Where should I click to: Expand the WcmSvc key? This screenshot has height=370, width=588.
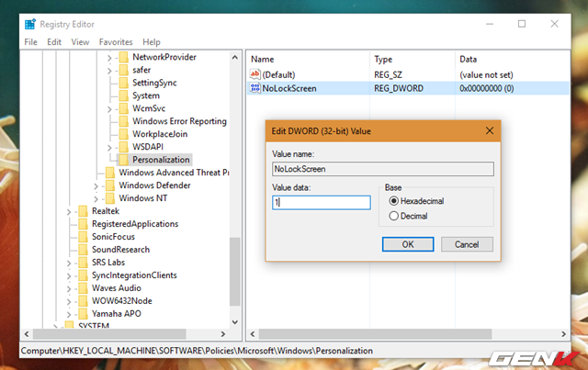(109, 109)
